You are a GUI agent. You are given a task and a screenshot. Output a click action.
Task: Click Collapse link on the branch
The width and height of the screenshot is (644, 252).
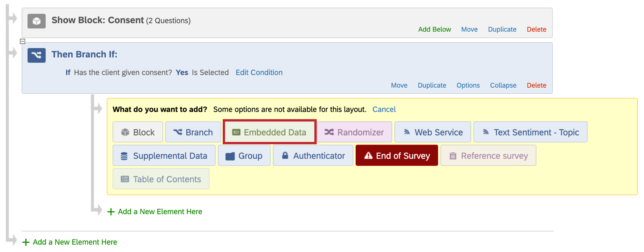pyautogui.click(x=503, y=85)
